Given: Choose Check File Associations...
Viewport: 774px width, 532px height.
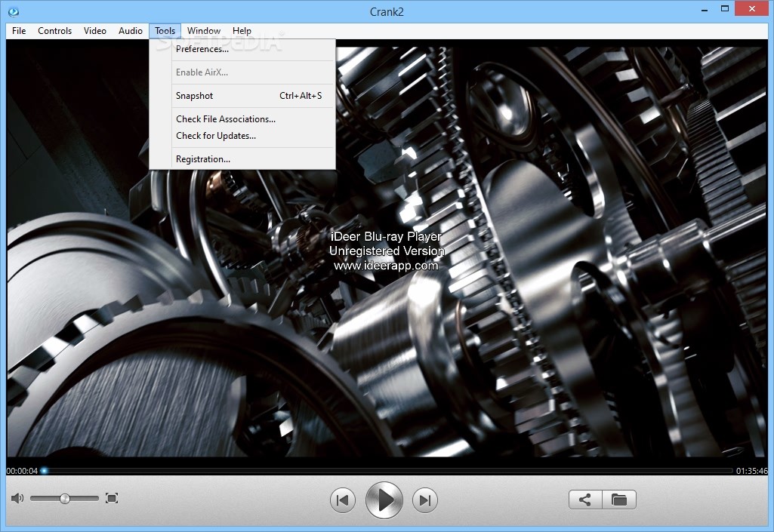Looking at the screenshot, I should pos(242,119).
